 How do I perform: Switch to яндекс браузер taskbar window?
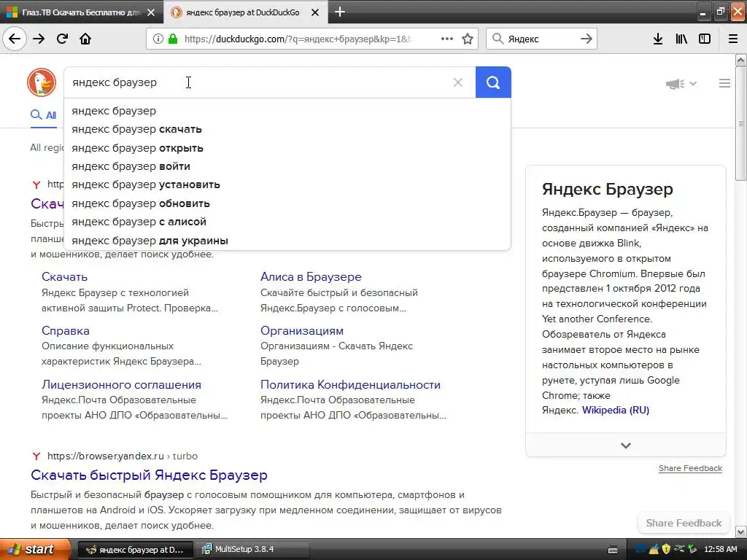(135, 550)
